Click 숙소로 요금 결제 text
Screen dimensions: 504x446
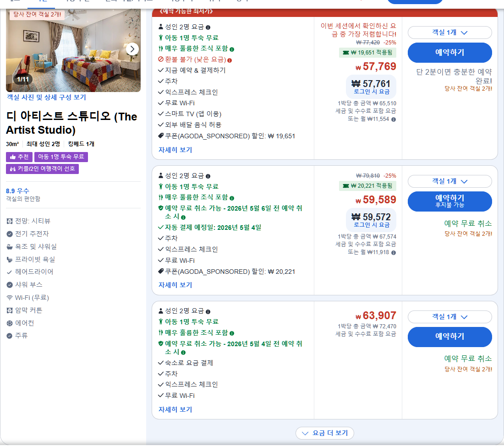pos(189,363)
